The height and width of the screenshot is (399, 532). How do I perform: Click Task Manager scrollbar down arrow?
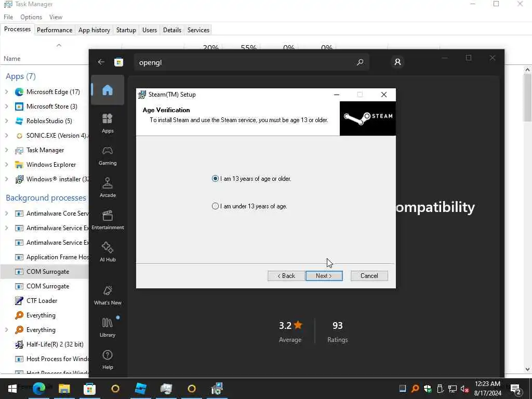pos(527,369)
